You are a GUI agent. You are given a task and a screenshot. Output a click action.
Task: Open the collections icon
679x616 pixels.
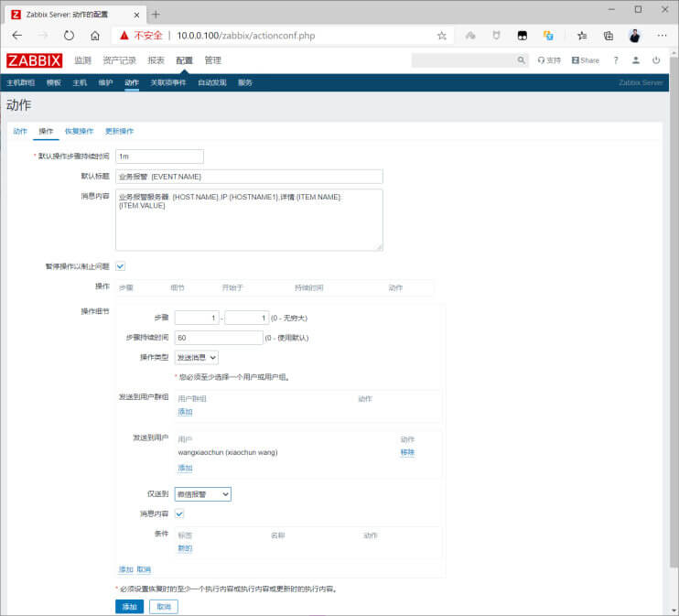click(x=609, y=36)
